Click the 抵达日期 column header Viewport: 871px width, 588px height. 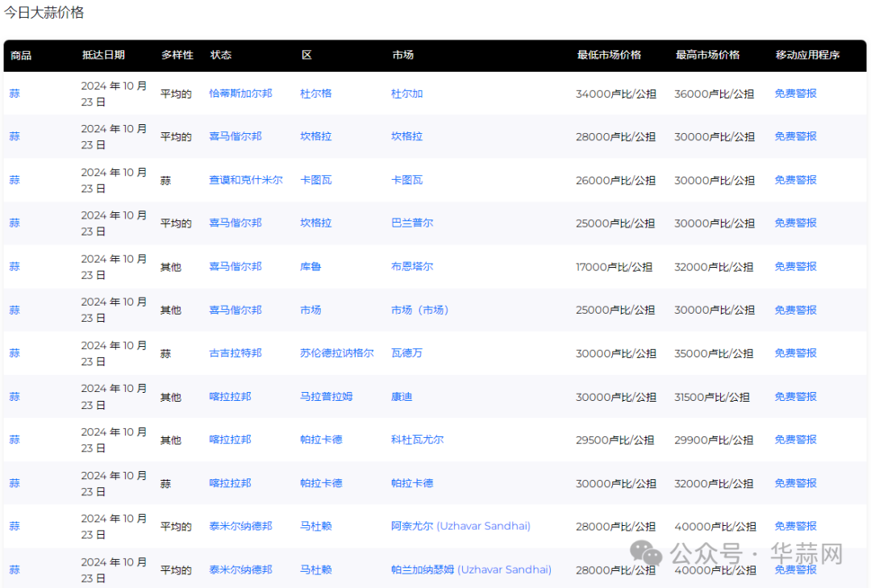(103, 55)
